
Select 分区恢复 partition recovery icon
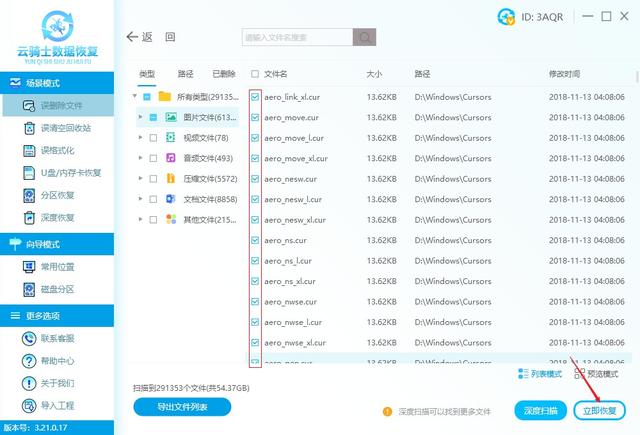point(29,195)
